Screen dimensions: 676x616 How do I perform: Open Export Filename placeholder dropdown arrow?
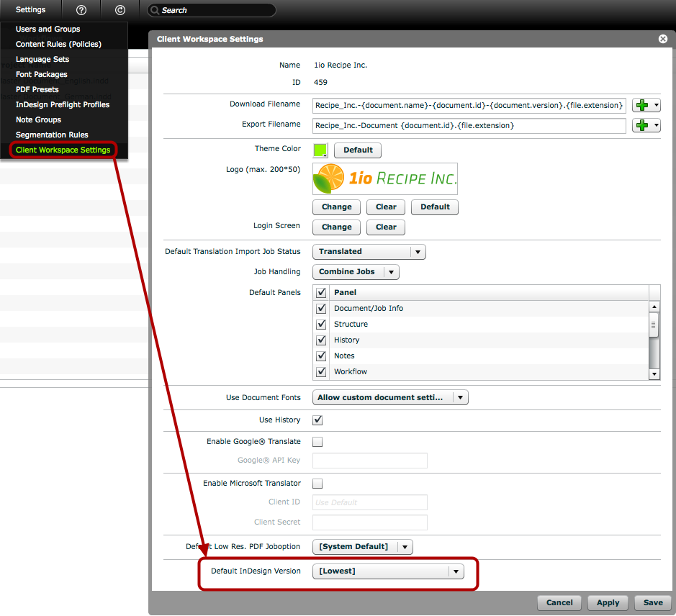click(656, 125)
